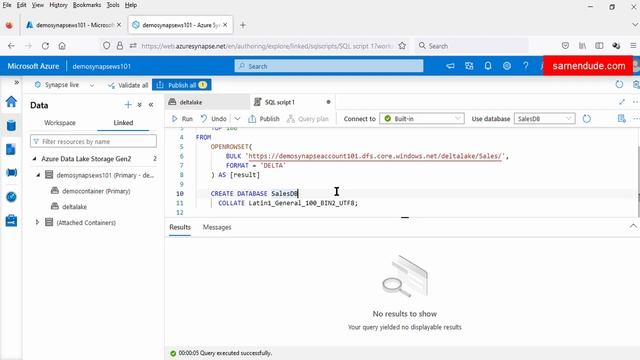Viewport: 640px width, 360px height.
Task: Bookmark this page with the star icon
Action: pos(402,46)
